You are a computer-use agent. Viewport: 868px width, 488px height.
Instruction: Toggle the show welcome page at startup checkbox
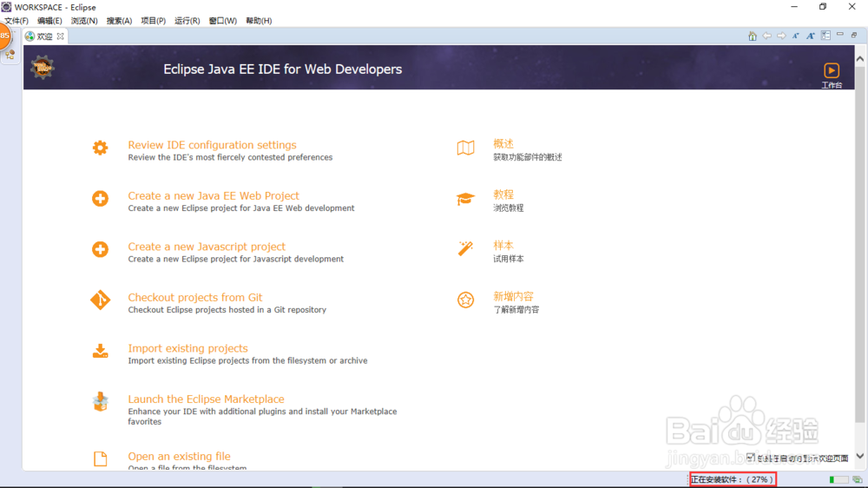[x=751, y=457]
